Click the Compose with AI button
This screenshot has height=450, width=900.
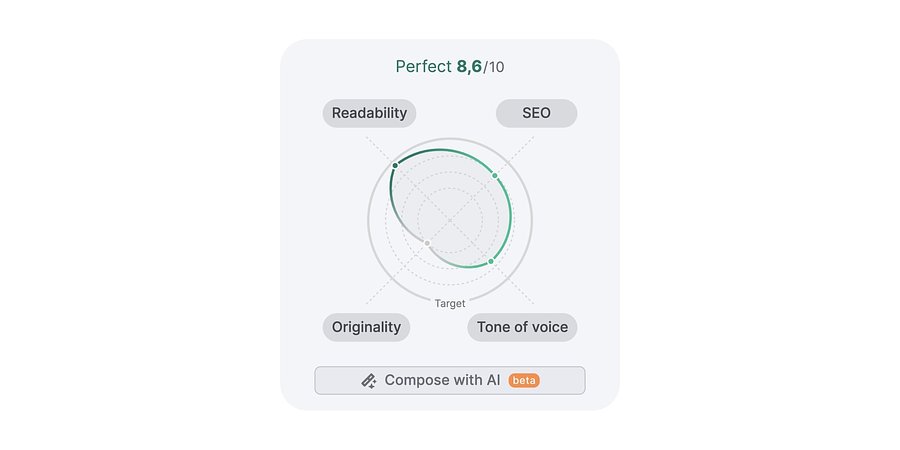pos(450,381)
